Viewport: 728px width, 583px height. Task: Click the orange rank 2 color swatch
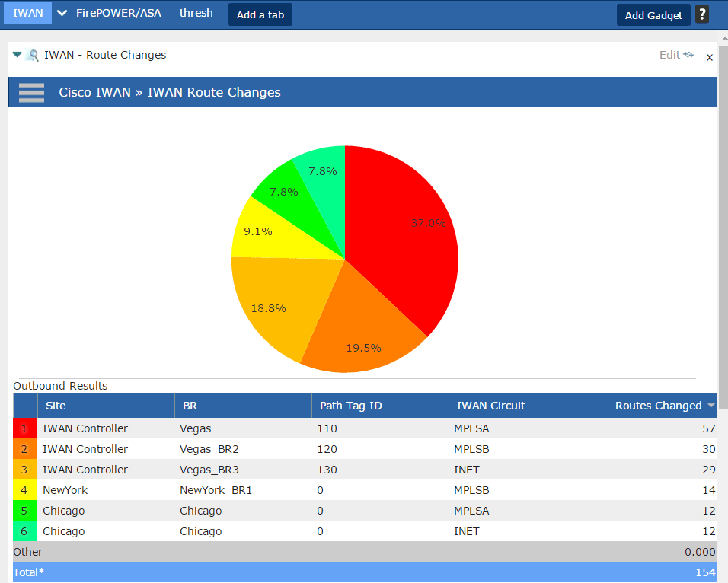tap(24, 449)
